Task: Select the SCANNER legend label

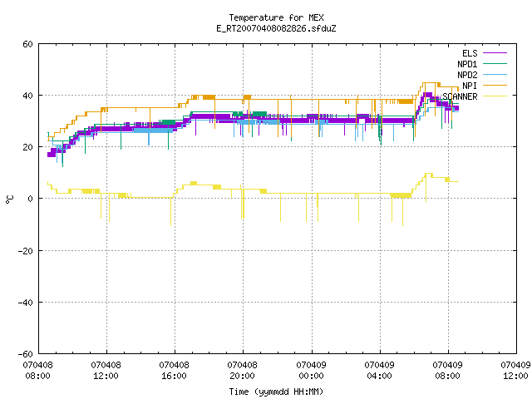Action: (460, 96)
